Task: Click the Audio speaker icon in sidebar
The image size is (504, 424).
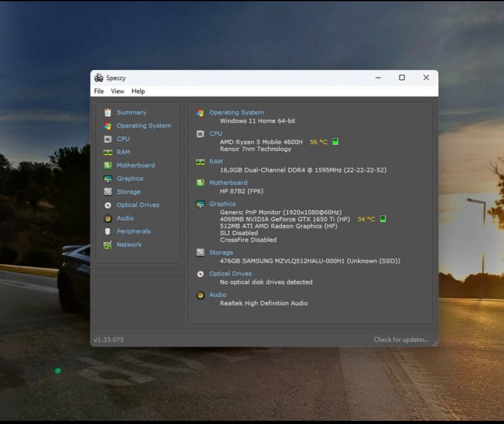Action: tap(108, 218)
